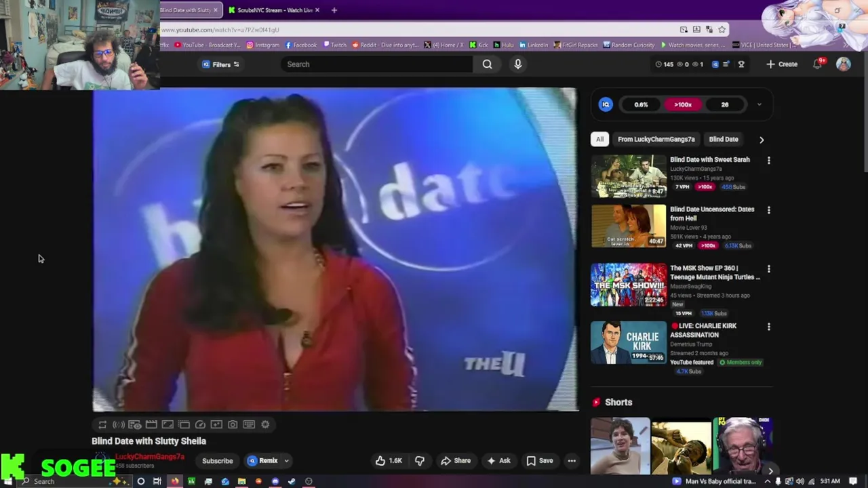Viewport: 868px width, 488px height.
Task: Click into the YouTube Search field
Action: [x=377, y=64]
